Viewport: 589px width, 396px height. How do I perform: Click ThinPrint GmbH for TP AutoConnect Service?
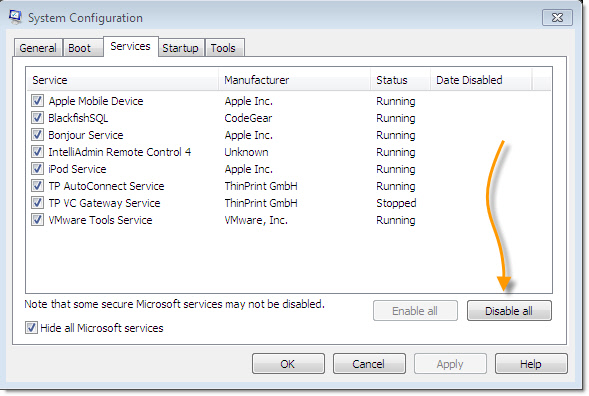[x=261, y=186]
